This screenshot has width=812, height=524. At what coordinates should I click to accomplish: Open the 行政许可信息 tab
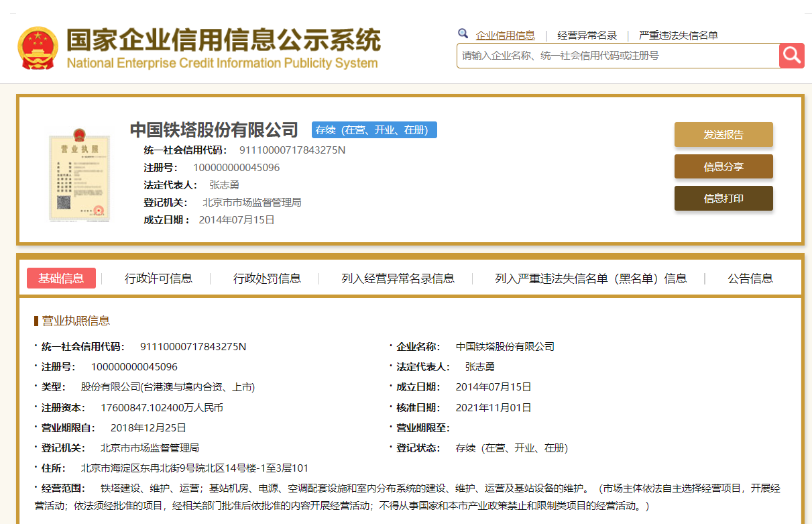[x=158, y=278]
